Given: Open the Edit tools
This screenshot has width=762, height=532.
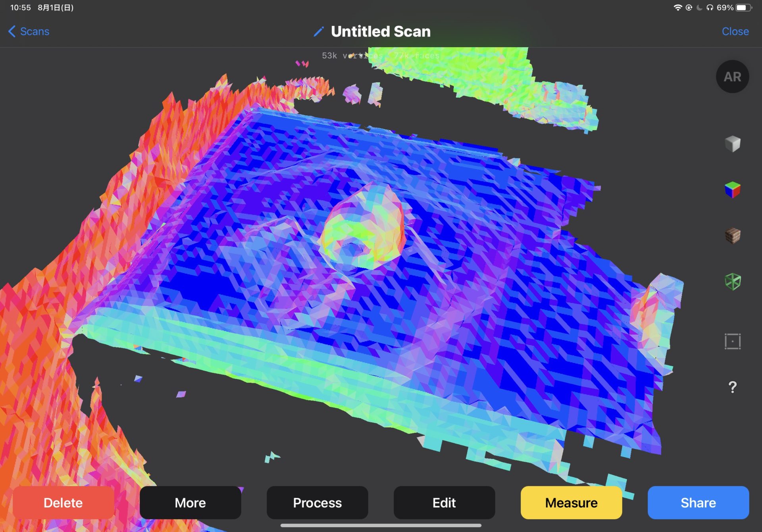Looking at the screenshot, I should [444, 503].
